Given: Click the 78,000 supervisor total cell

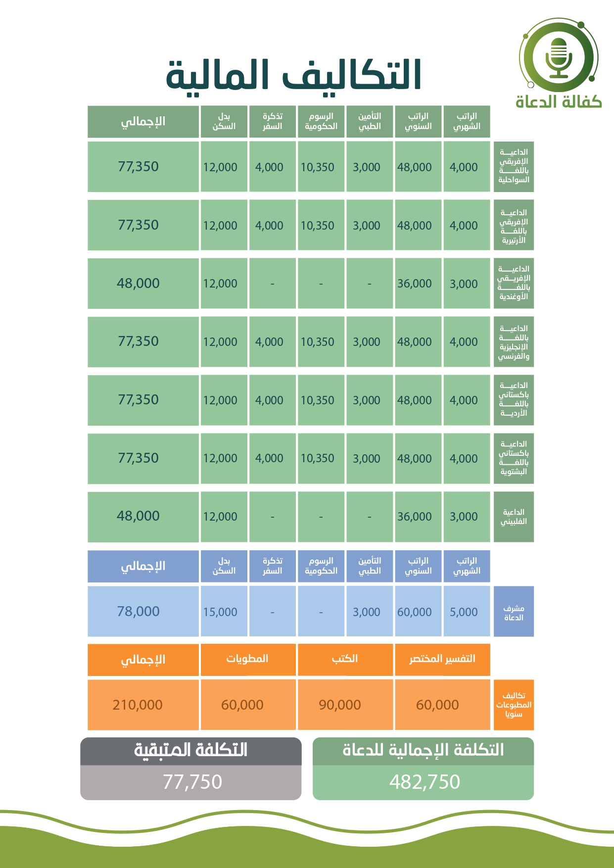Looking at the screenshot, I should [x=143, y=612].
